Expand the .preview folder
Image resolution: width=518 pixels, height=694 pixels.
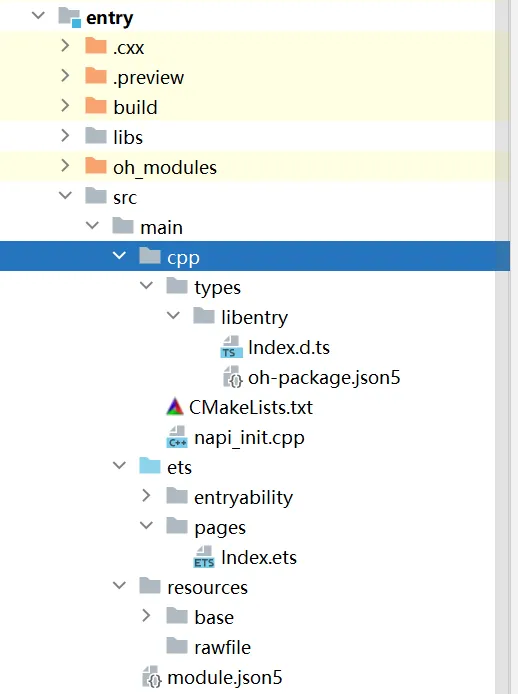(x=65, y=76)
